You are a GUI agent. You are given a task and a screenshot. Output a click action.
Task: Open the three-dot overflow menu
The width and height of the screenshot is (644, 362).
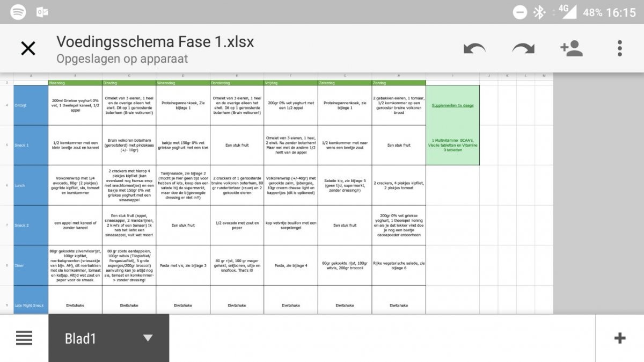point(620,49)
